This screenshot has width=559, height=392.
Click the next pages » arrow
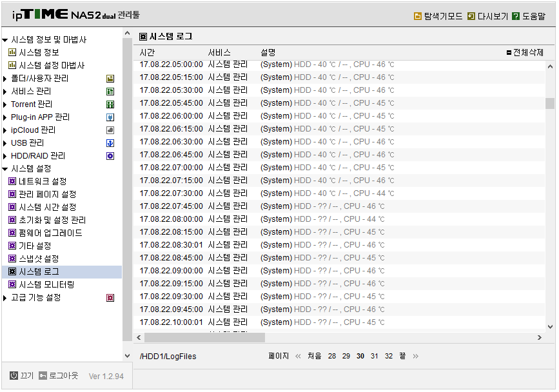(416, 356)
